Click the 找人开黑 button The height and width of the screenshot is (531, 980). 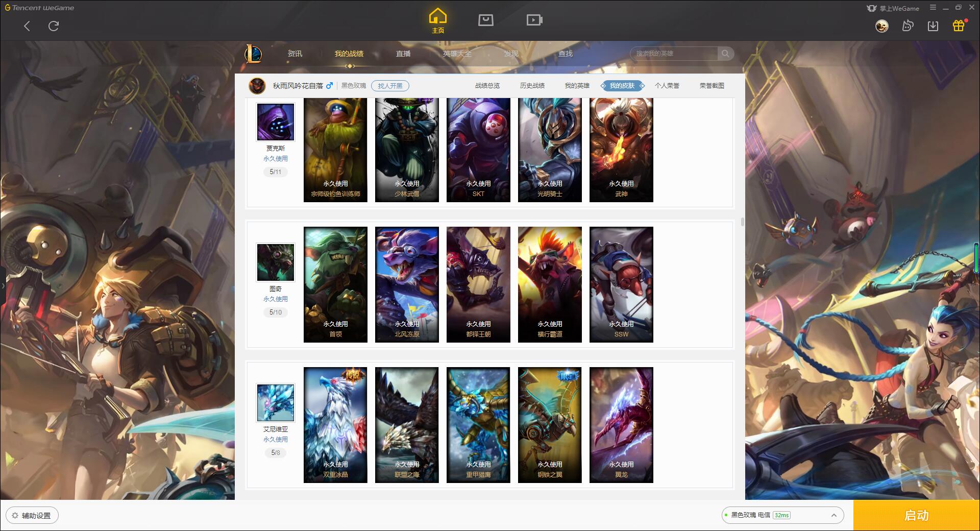(390, 86)
